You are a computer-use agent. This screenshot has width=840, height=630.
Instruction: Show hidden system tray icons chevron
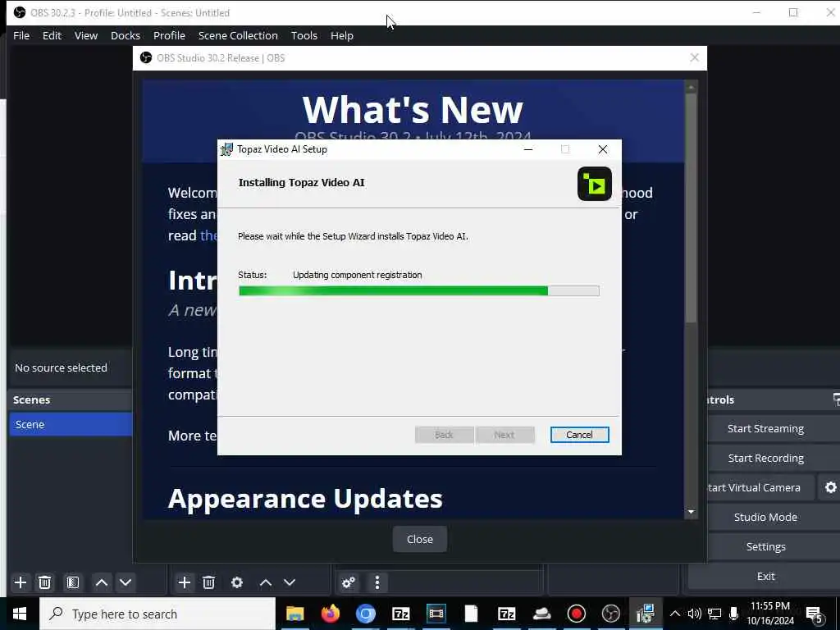point(675,614)
